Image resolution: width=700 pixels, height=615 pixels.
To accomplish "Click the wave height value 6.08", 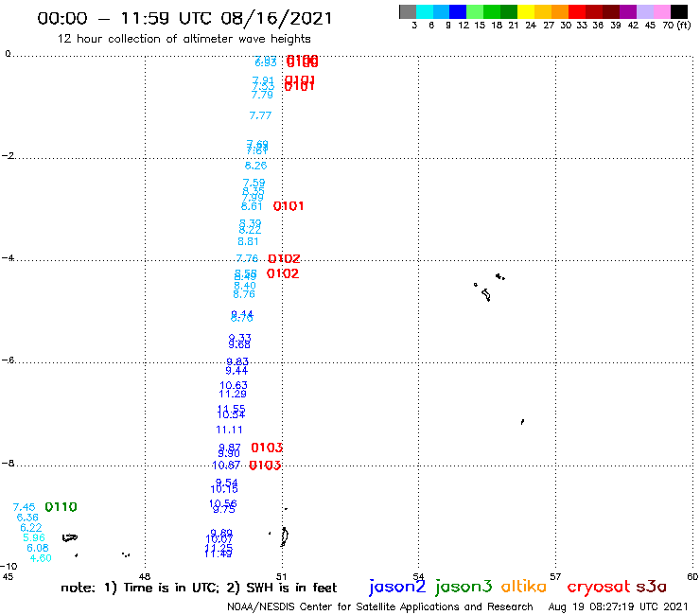I will pos(38,548).
